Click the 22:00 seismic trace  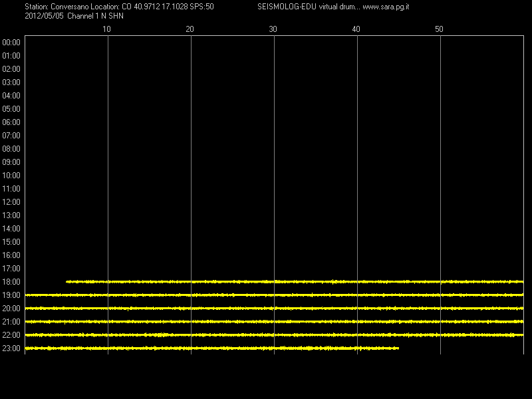tap(274, 335)
